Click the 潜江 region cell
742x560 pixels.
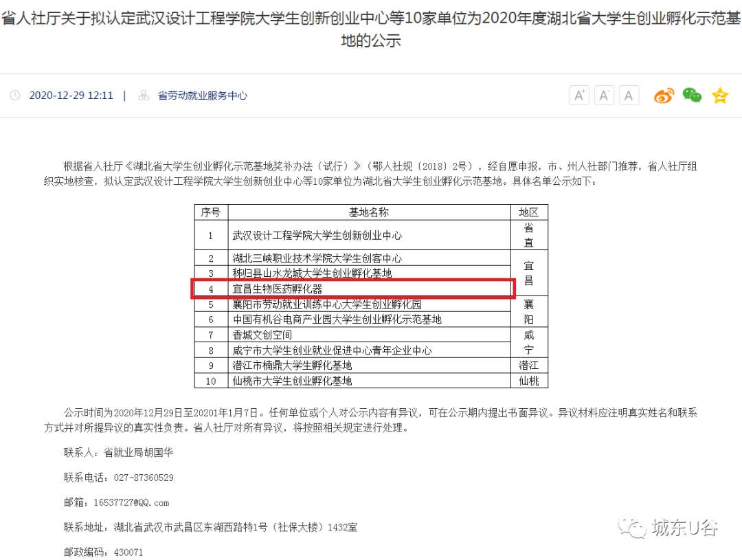[x=529, y=366]
